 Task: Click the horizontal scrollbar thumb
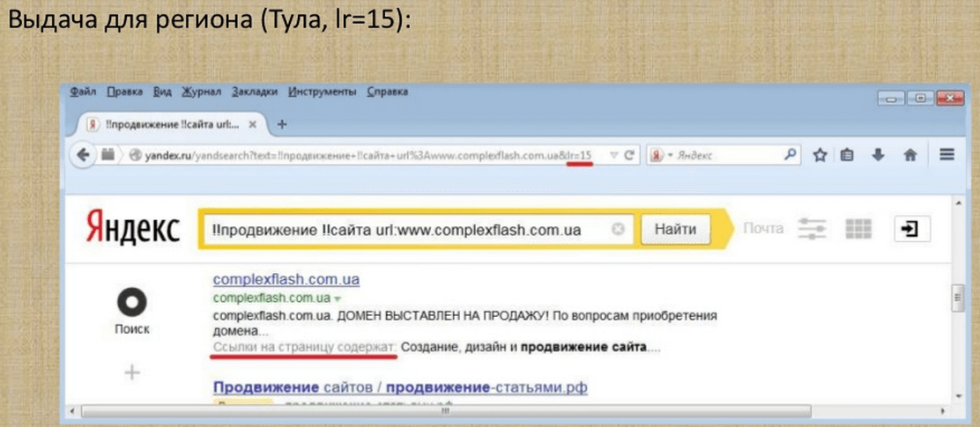(446, 411)
